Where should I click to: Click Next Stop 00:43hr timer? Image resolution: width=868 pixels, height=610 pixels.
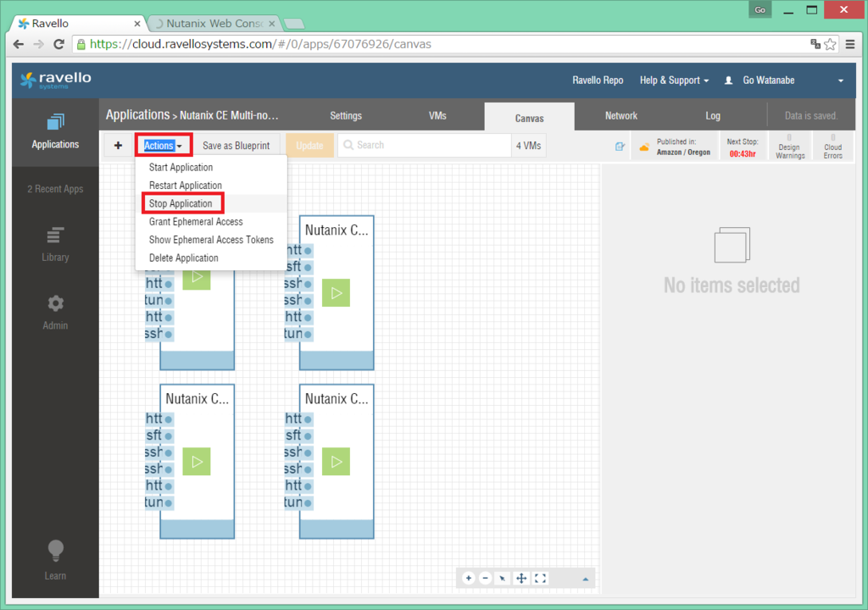pyautogui.click(x=743, y=147)
